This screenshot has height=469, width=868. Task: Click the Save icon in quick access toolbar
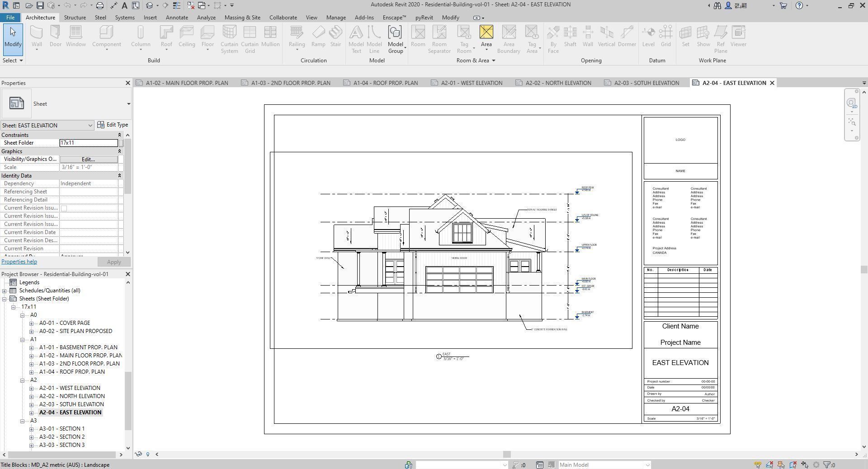point(40,5)
